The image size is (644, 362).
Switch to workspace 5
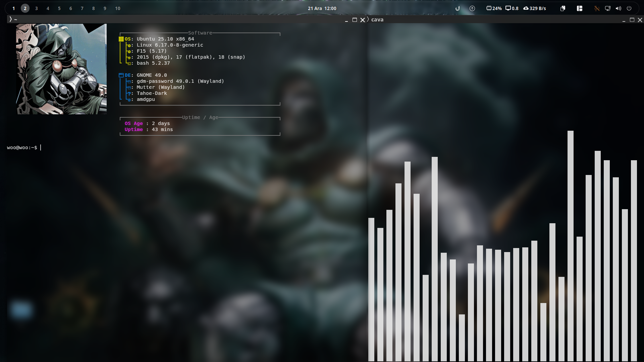[x=59, y=8]
